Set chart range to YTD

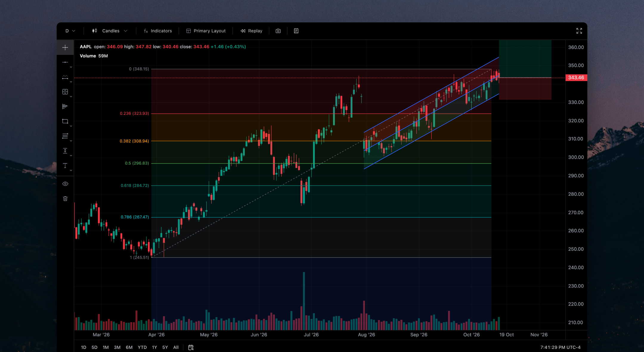[142, 347]
